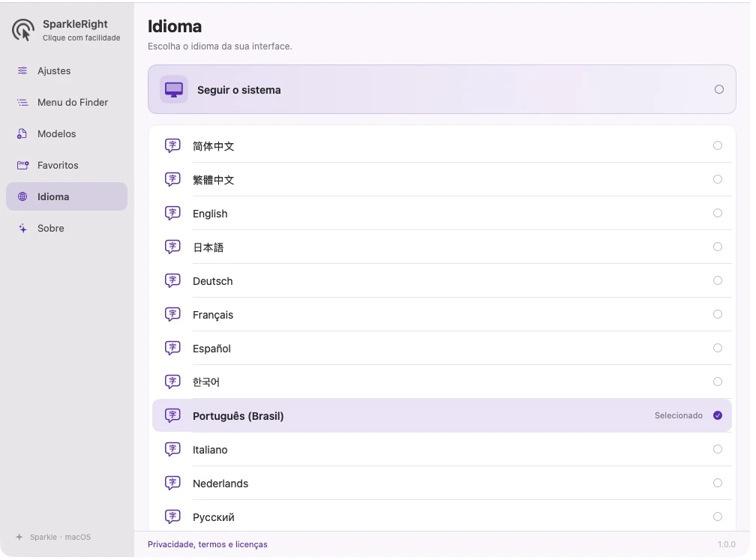Click the language bubble icon next to Italiano

pyautogui.click(x=172, y=449)
